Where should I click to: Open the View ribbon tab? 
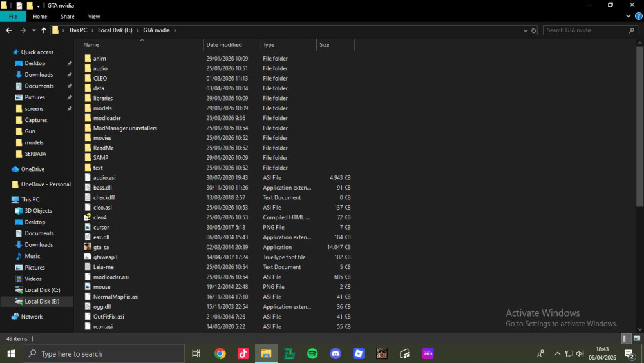pyautogui.click(x=93, y=17)
